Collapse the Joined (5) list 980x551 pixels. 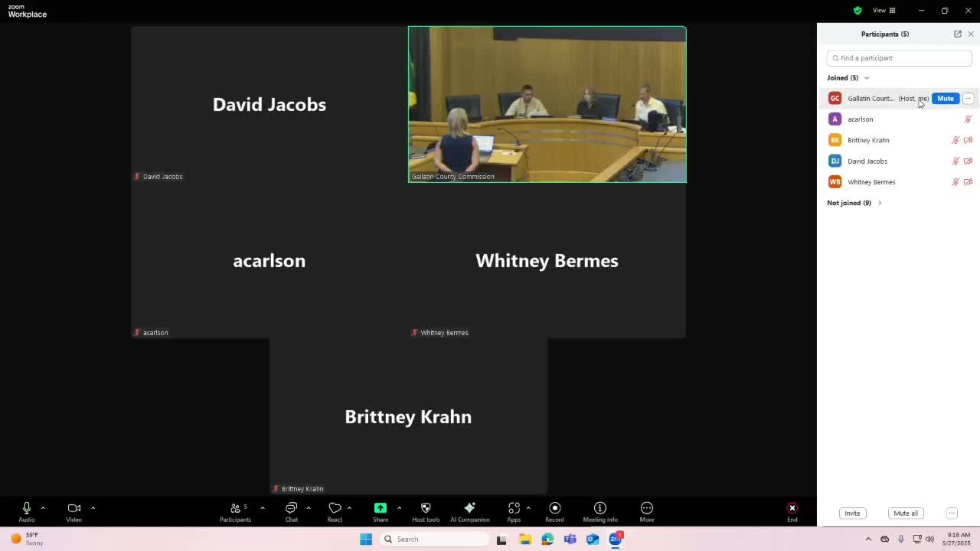867,78
